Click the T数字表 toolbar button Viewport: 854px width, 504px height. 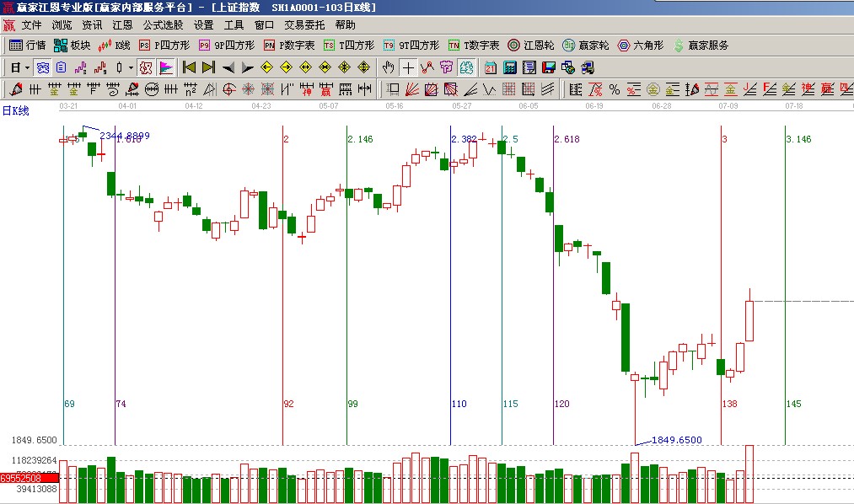tap(474, 46)
